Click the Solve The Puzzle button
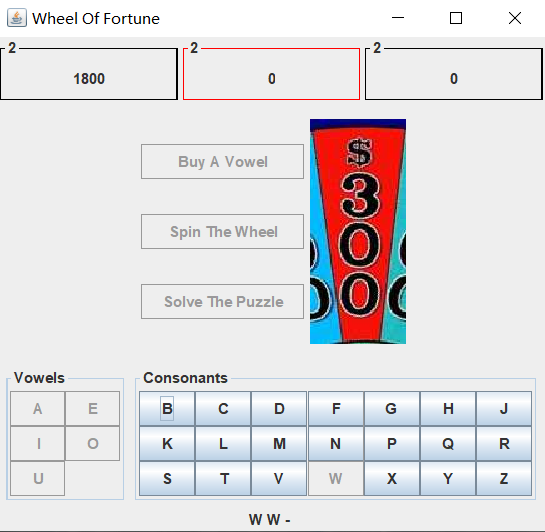The width and height of the screenshot is (545, 532). [222, 302]
